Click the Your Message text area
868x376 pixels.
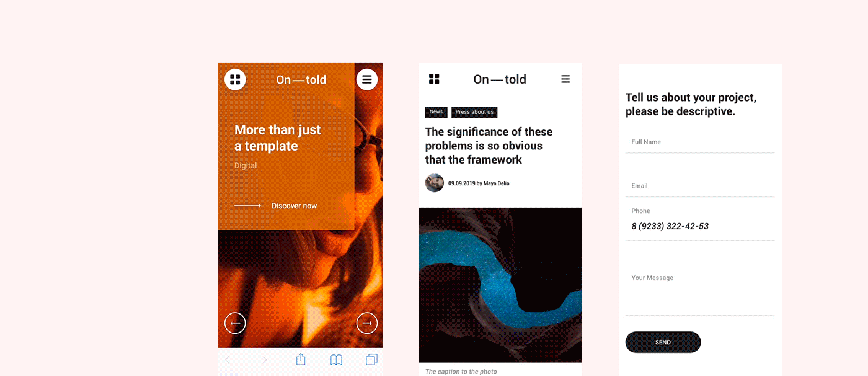coord(700,291)
